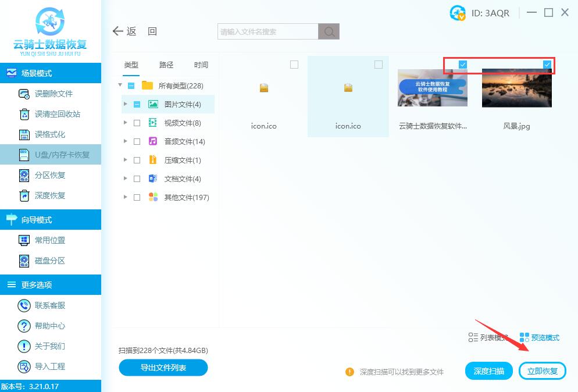Switch to 列表模式 list view icon
The width and height of the screenshot is (578, 392).
tap(473, 337)
